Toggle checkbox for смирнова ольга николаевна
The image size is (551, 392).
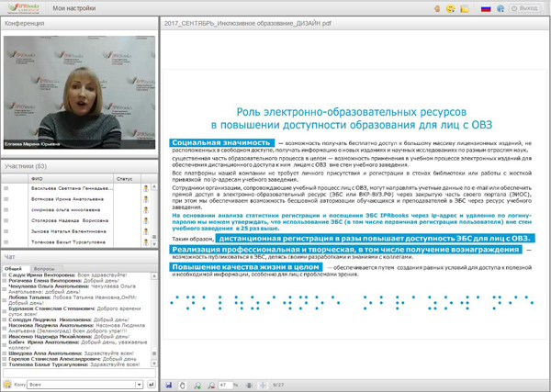(x=6, y=209)
